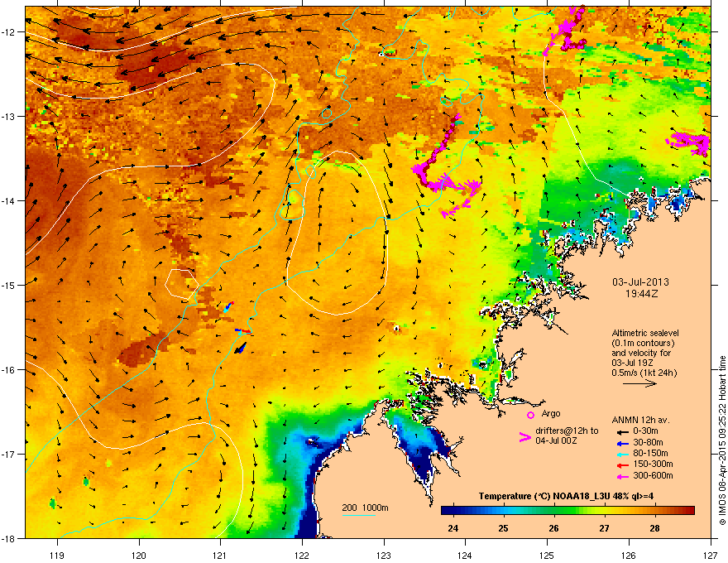Click longitude axis label '125'
The width and height of the screenshot is (728, 563).
[547, 555]
